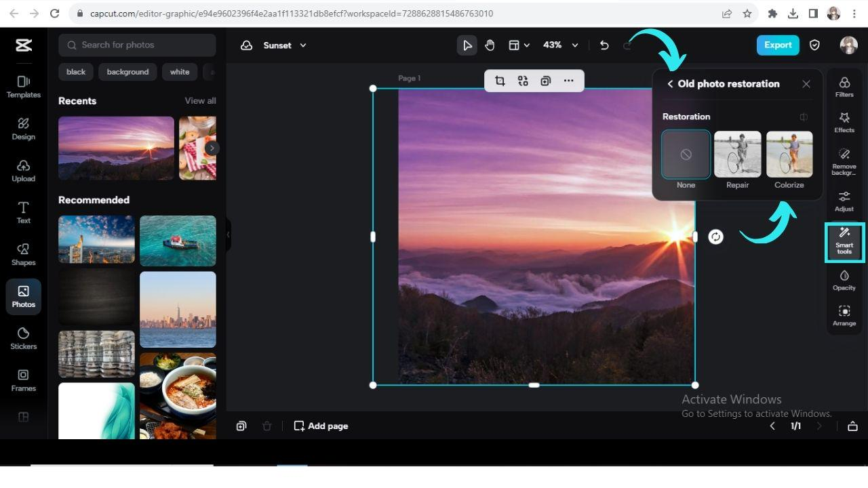Activate the select pointer tool
The width and height of the screenshot is (868, 488).
click(x=467, y=45)
